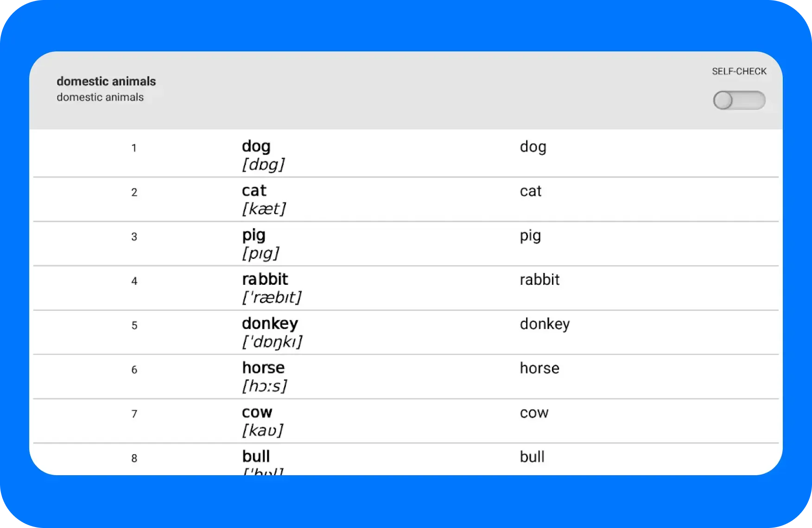This screenshot has height=528, width=812.
Task: Click row number 4
Action: point(134,281)
